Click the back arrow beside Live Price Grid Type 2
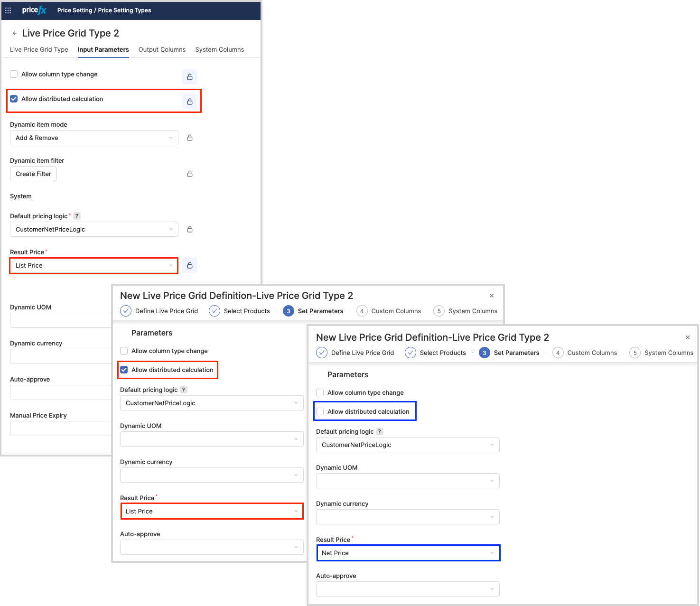 [x=15, y=33]
